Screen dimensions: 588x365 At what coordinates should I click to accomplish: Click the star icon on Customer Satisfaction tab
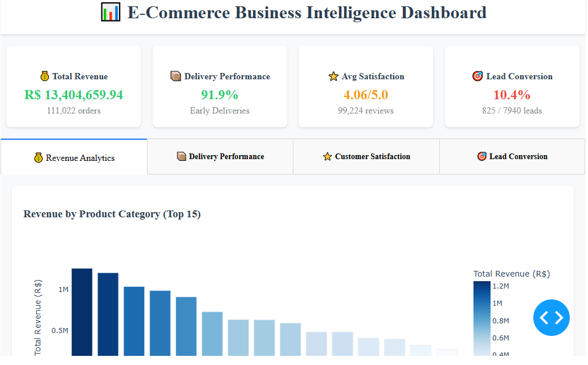(x=328, y=156)
